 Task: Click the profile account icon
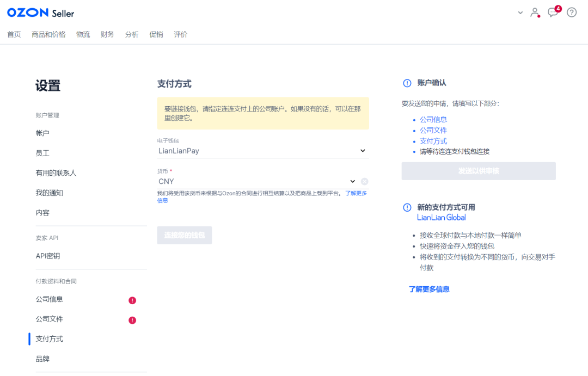[534, 12]
